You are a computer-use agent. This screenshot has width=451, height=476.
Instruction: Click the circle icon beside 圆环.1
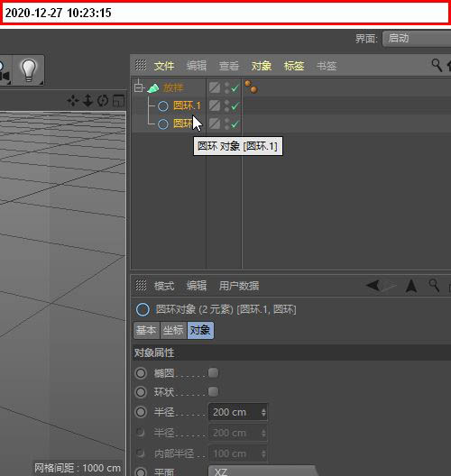pos(163,106)
